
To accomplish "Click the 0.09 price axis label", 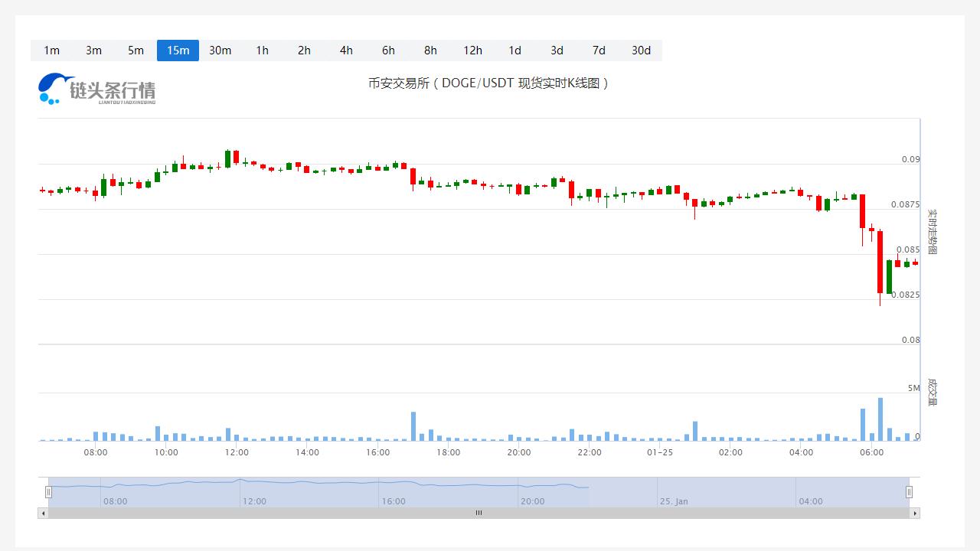I will click(x=910, y=159).
